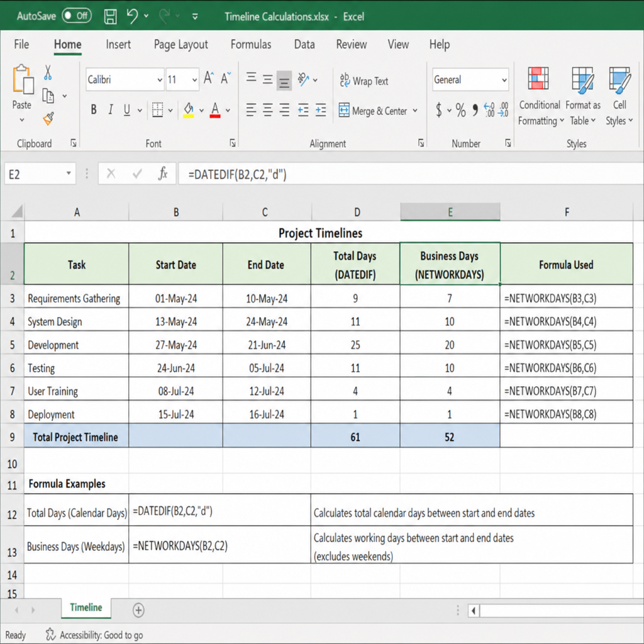This screenshot has height=644, width=644.
Task: Select column E header
Action: 450,212
